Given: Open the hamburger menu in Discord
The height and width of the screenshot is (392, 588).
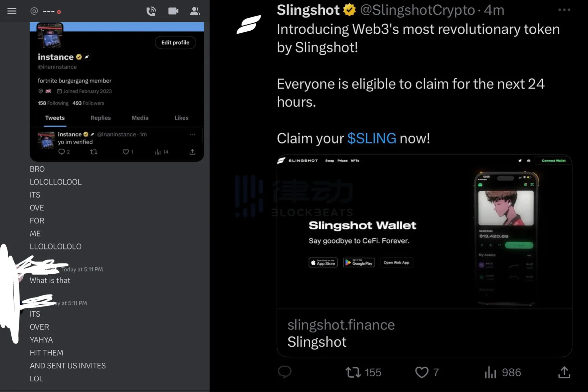Looking at the screenshot, I should (x=12, y=11).
